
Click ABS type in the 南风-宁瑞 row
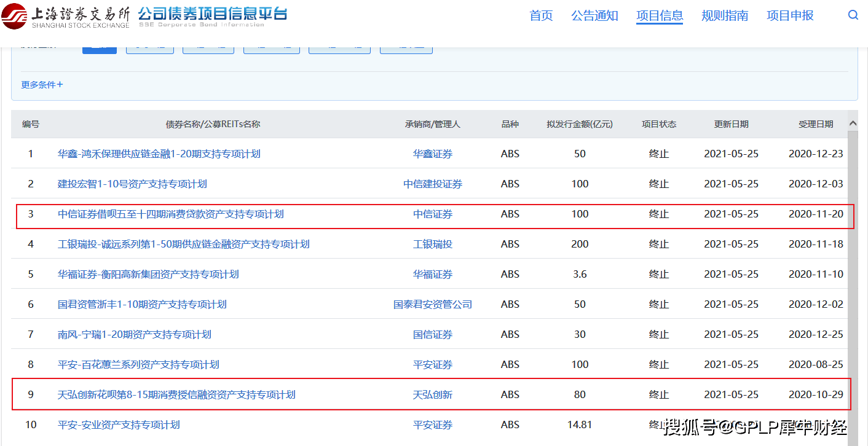pyautogui.click(x=510, y=334)
